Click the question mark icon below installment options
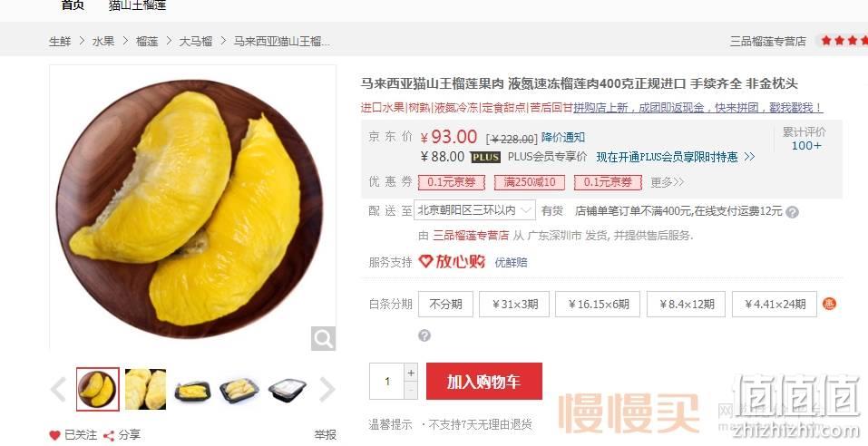This screenshot has height=446, width=868. click(x=424, y=335)
